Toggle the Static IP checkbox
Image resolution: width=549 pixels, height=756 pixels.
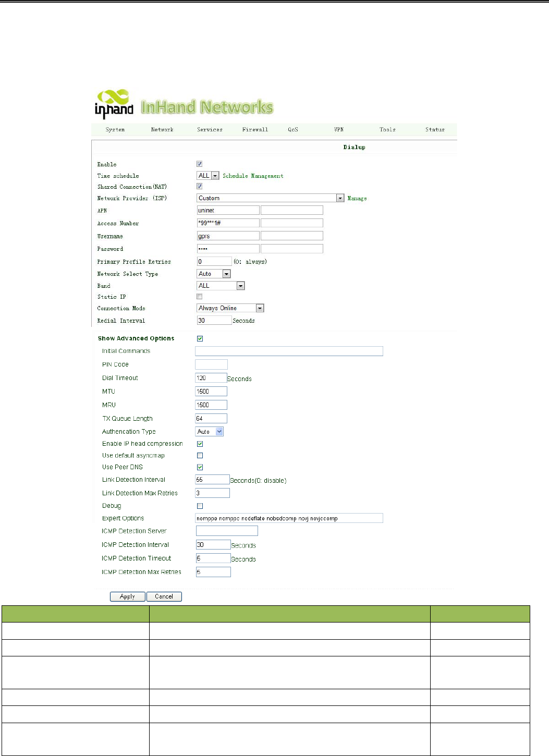[x=199, y=297]
